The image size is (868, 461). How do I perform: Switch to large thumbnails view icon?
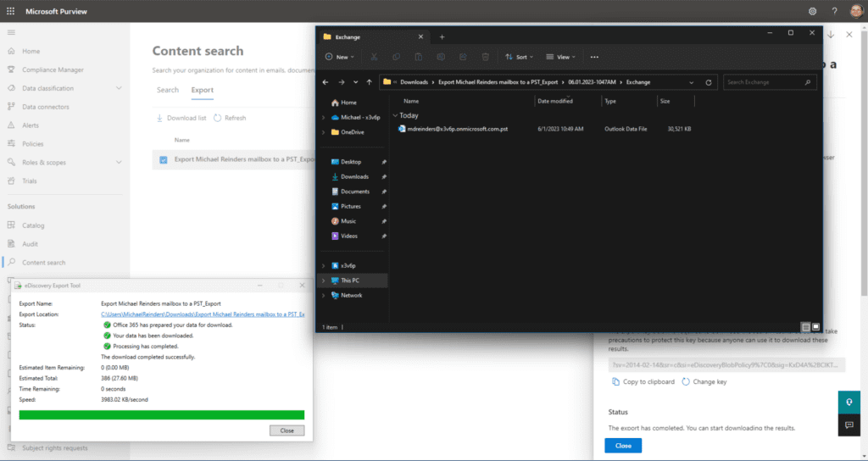coord(815,327)
